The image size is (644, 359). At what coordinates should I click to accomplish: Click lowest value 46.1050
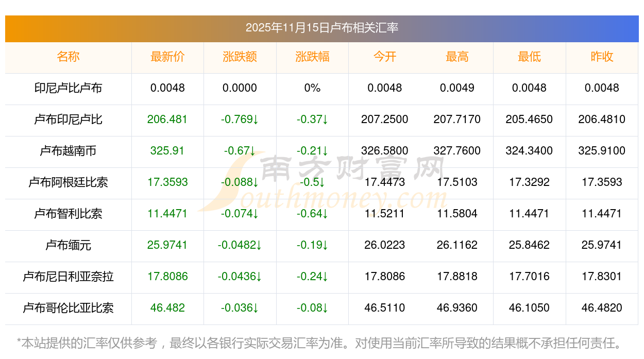[x=530, y=308]
